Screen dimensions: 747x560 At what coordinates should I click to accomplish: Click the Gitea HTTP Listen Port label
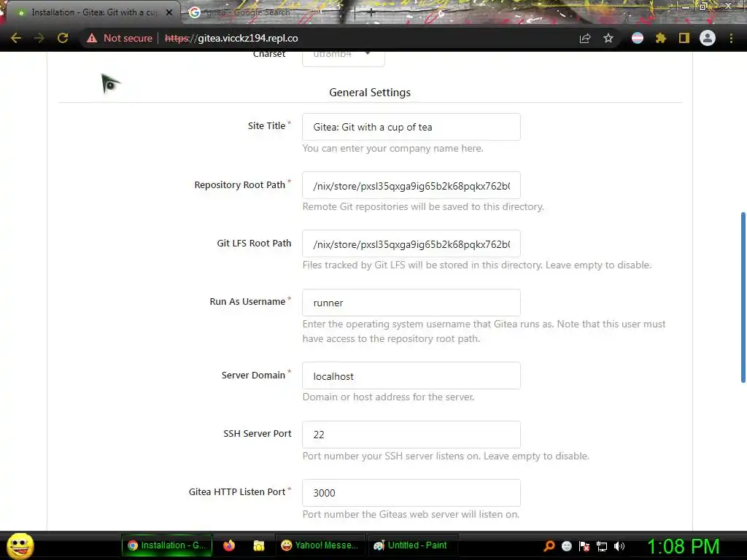tap(237, 492)
